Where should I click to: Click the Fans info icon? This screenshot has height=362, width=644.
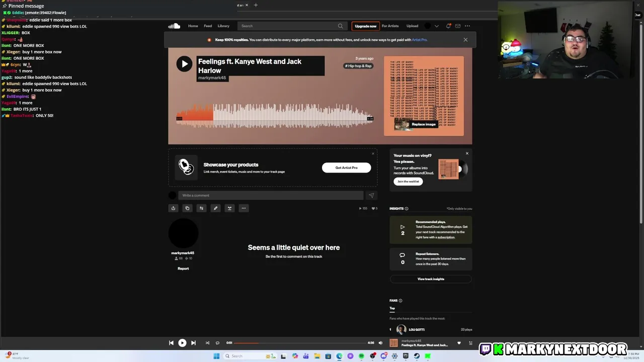click(400, 301)
